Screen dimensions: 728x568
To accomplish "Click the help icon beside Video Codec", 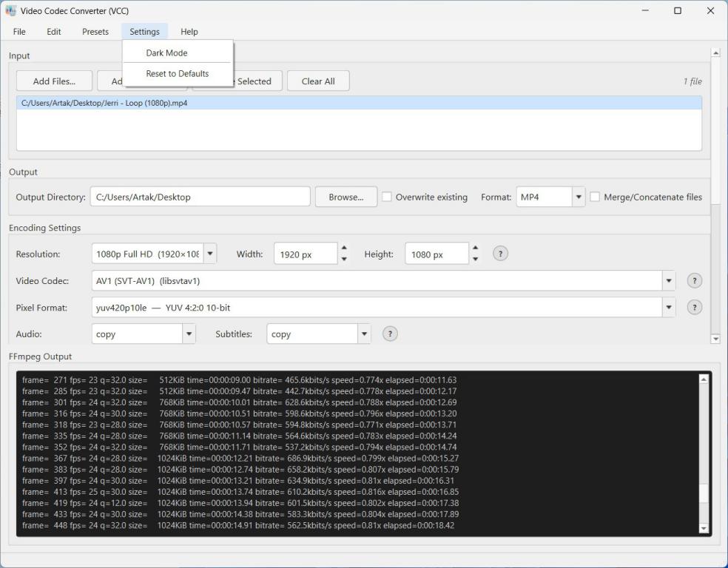I will [694, 281].
